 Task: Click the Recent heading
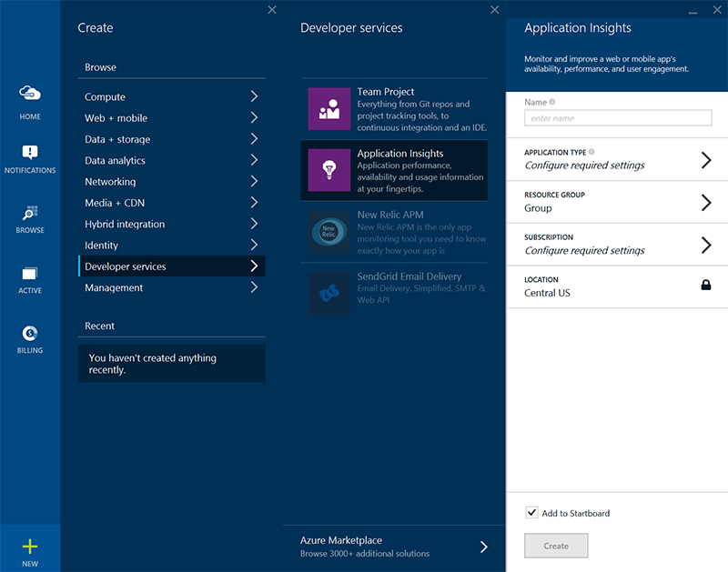(x=99, y=326)
